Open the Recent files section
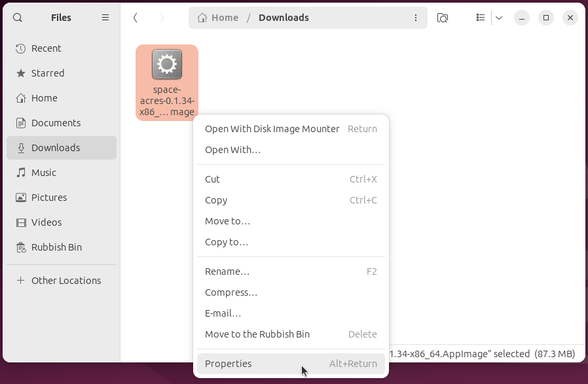The width and height of the screenshot is (588, 384). [47, 48]
